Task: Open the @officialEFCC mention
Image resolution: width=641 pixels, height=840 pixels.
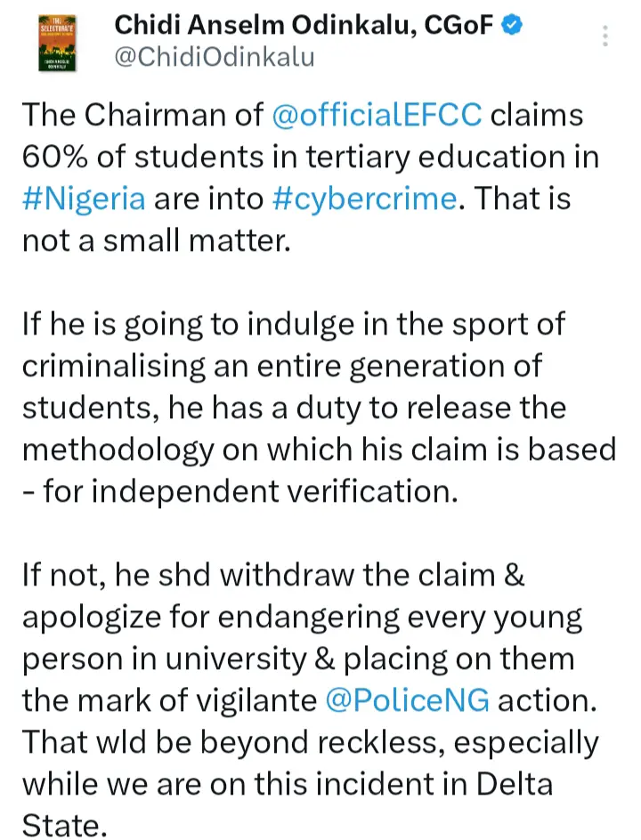Action: pyautogui.click(x=374, y=115)
